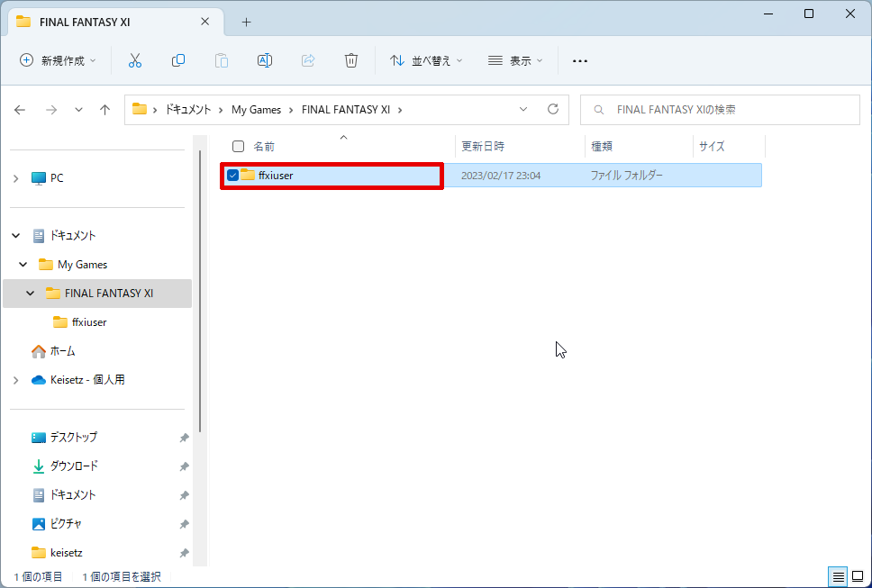Click FINAL FANTASY XI in address breadcrumb
The height and width of the screenshot is (588, 872).
(346, 110)
